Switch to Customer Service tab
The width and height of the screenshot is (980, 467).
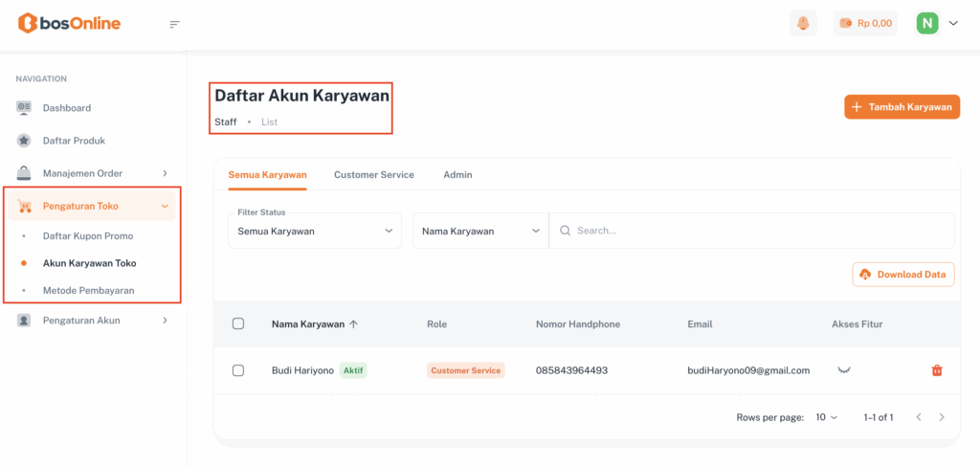[373, 175]
